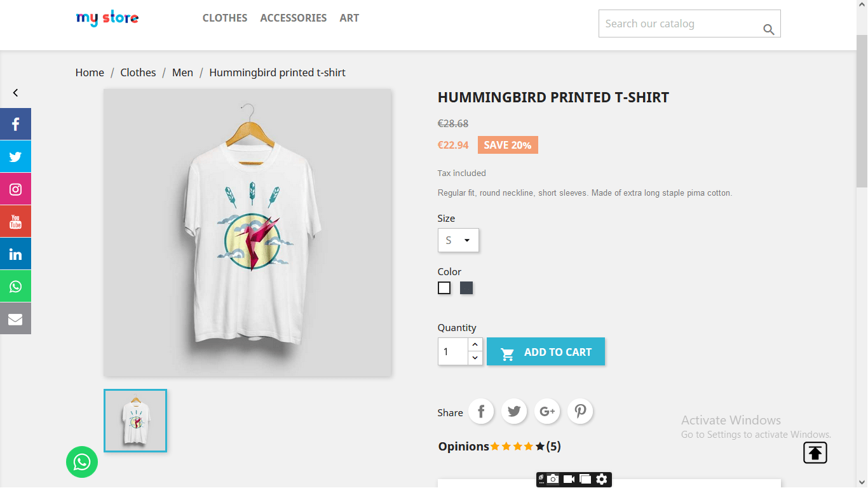Screen dimensions: 868x488
Task: Click the email envelope sidebar icon
Action: pos(15,318)
